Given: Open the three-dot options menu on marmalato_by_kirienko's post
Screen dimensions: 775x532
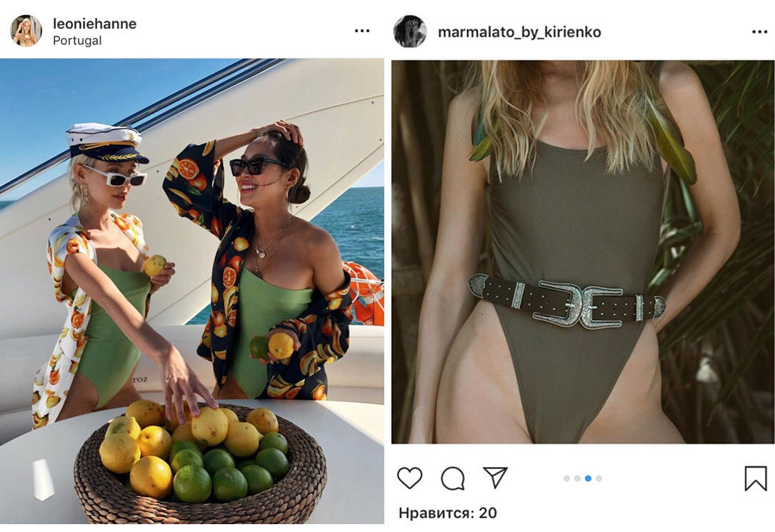Looking at the screenshot, I should click(x=760, y=32).
